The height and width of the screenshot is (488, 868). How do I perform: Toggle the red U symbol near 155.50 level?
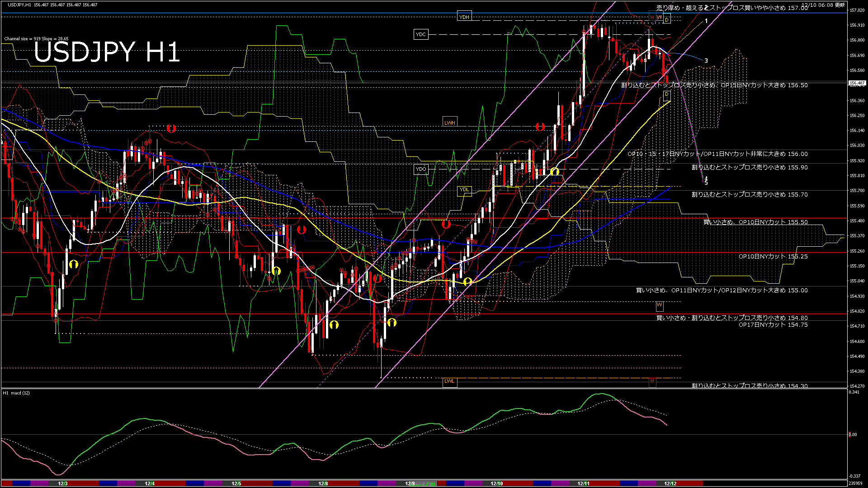point(446,224)
